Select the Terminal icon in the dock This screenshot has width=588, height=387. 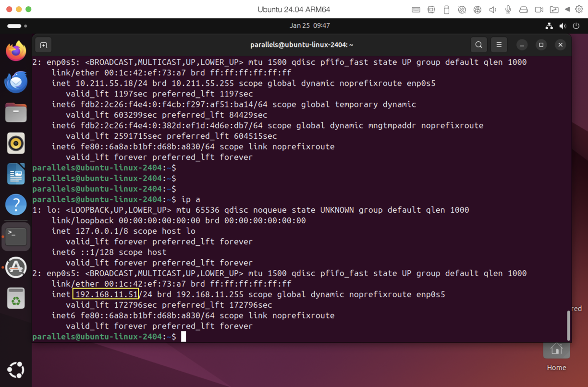tap(16, 236)
